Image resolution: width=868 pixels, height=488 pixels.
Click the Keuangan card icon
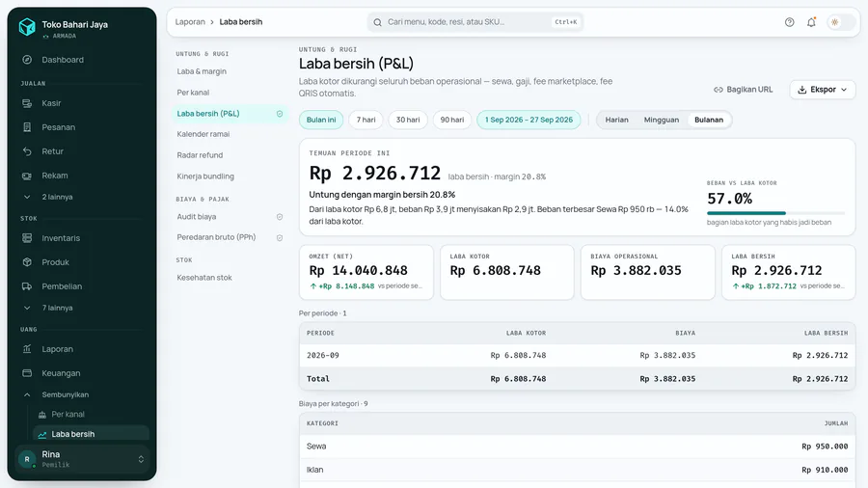(27, 373)
